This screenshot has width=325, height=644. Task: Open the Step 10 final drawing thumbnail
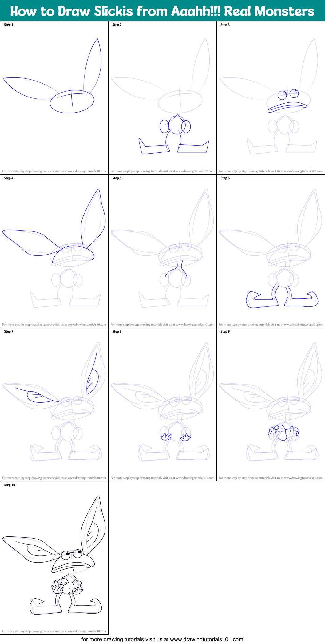(x=54, y=558)
